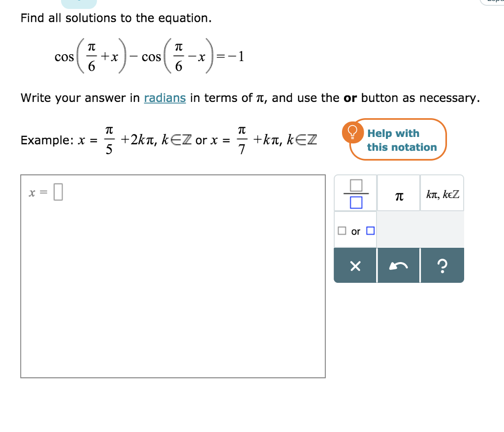
Task: Open the radians help link
Action: point(165,98)
